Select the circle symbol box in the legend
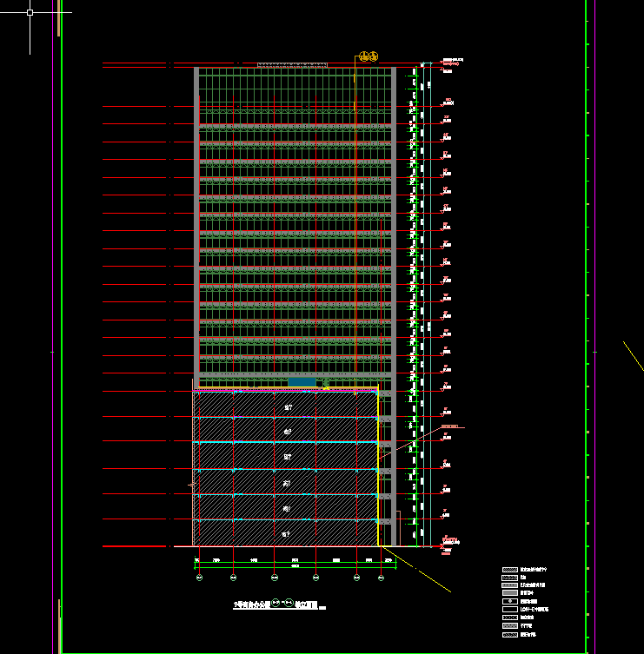Viewport: 644px width, 654px height. pyautogui.click(x=510, y=601)
